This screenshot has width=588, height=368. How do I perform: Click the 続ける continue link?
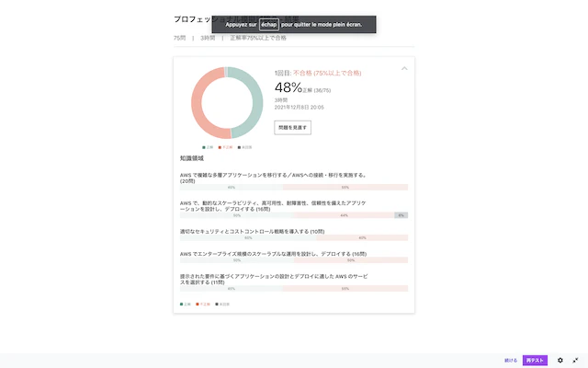pos(511,360)
